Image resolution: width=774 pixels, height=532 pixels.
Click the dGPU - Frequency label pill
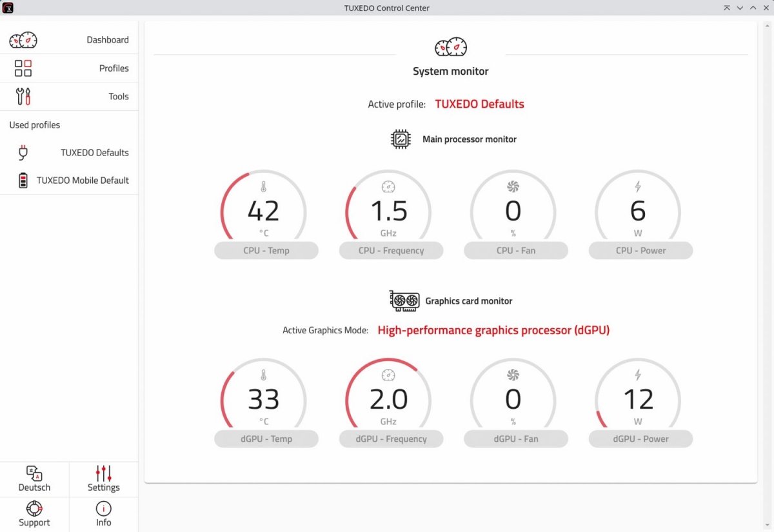(x=391, y=439)
